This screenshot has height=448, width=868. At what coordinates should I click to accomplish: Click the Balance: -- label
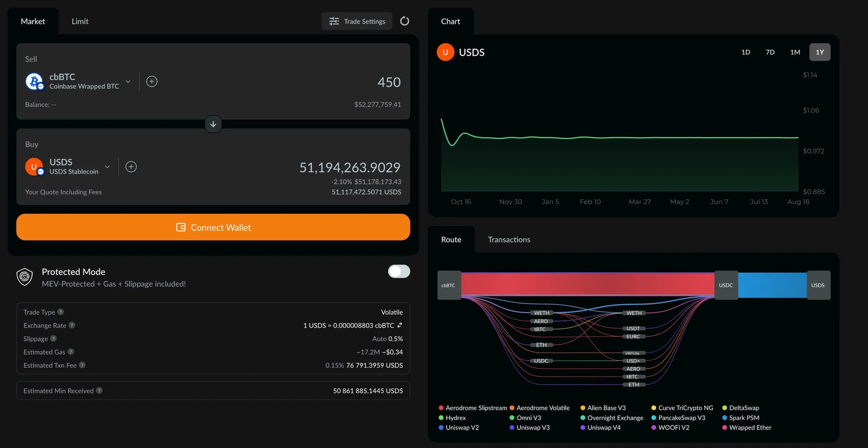[x=41, y=105]
